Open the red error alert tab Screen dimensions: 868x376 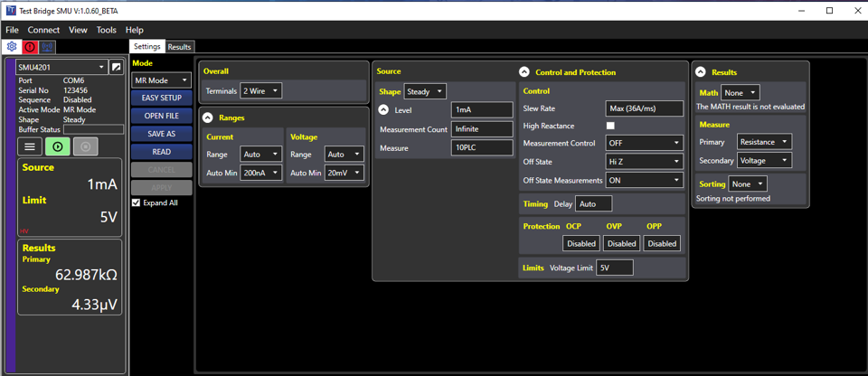pos(30,47)
